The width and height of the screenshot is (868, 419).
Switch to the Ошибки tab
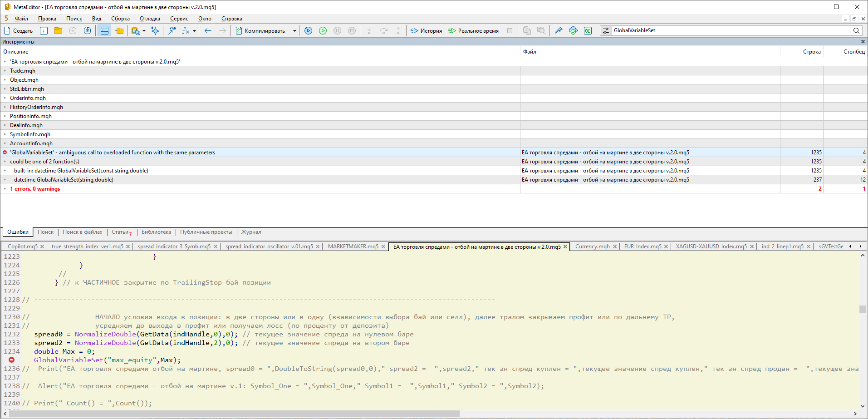click(18, 232)
